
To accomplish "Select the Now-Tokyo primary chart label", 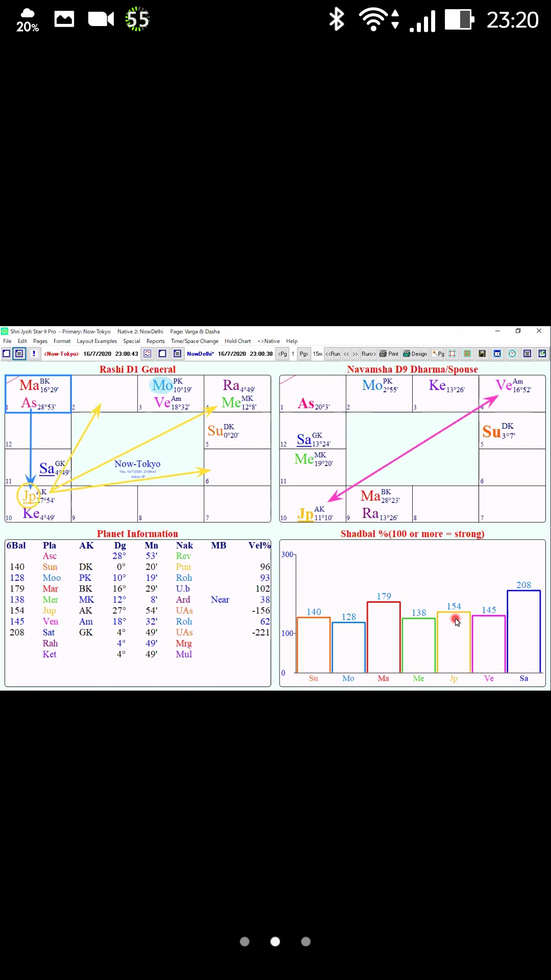I will coord(61,354).
